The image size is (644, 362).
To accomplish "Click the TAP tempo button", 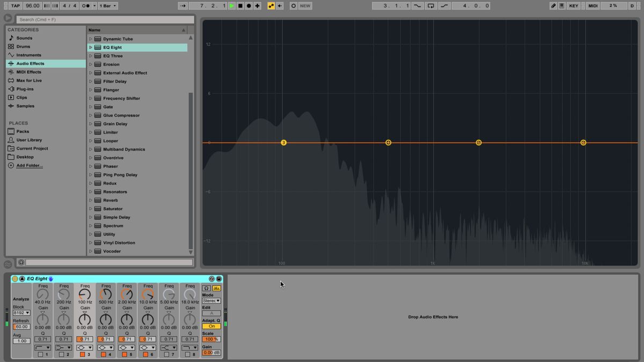I will pos(16,6).
